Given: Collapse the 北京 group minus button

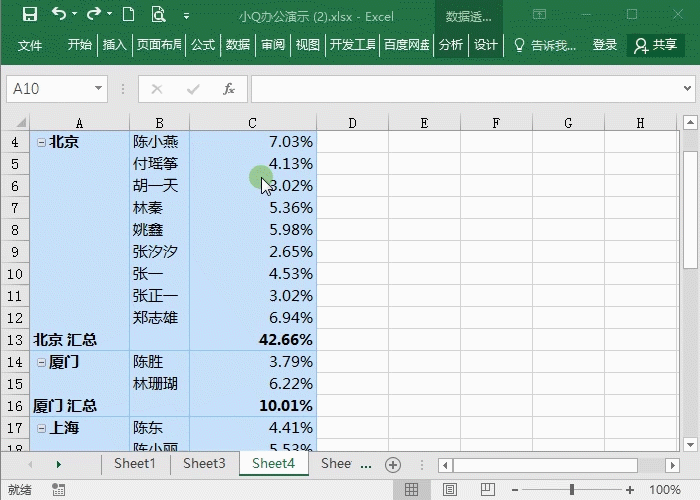Looking at the screenshot, I should (41, 142).
